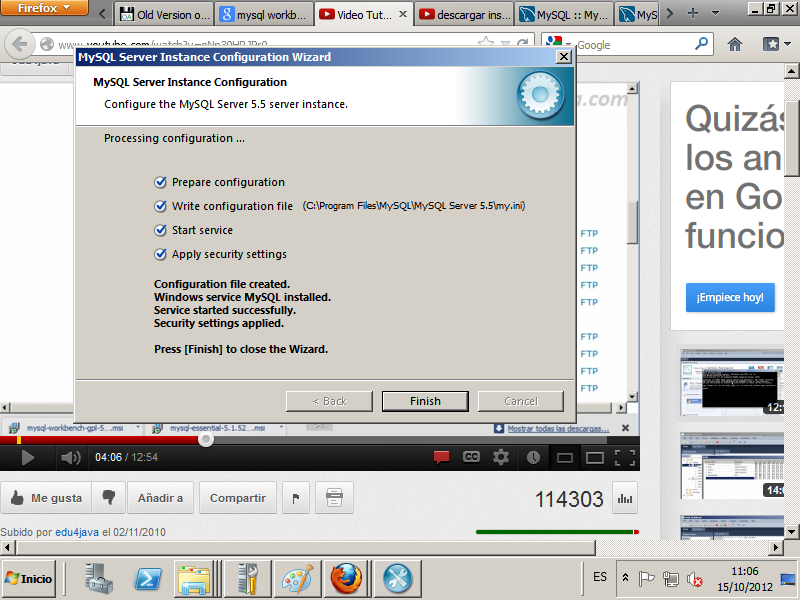Open the first suggested video thumbnail

732,383
